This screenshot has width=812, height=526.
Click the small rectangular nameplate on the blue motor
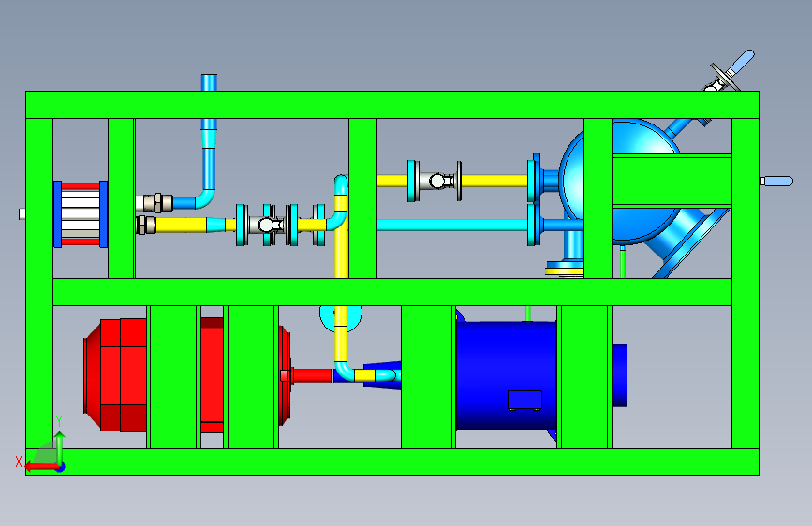[x=524, y=401]
